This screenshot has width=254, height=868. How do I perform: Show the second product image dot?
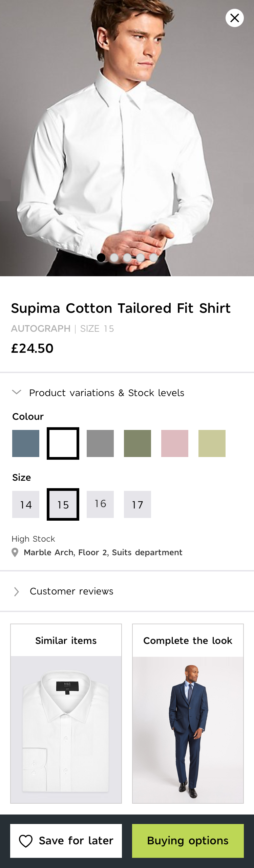pyautogui.click(x=114, y=258)
